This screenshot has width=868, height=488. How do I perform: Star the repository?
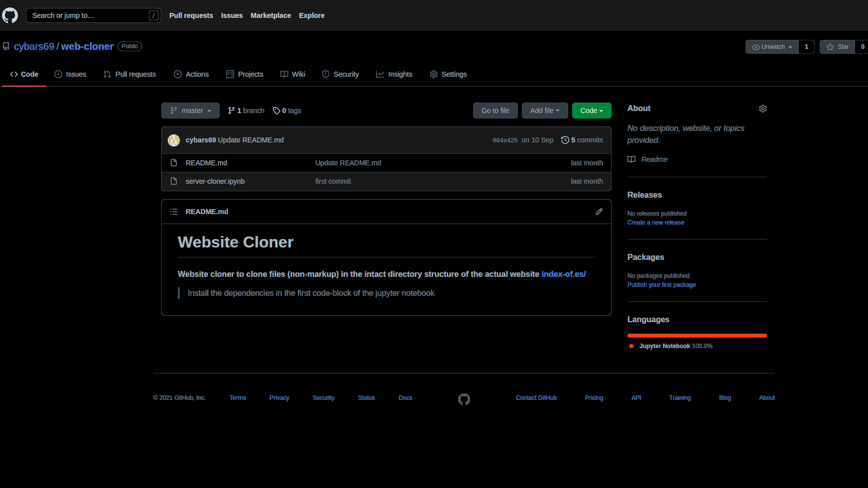pos(838,47)
